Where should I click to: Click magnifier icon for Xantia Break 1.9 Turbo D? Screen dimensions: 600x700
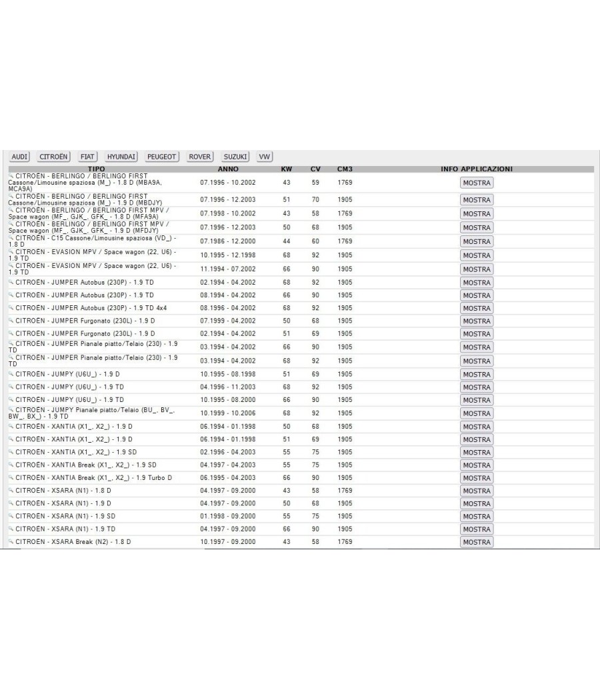(x=11, y=478)
